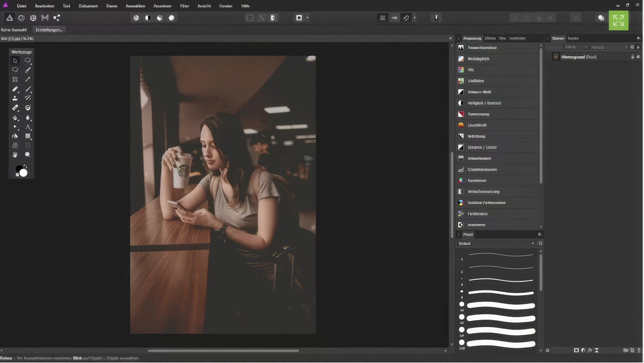Click the black foreground color swatch
The height and width of the screenshot is (363, 644).
(x=19, y=168)
